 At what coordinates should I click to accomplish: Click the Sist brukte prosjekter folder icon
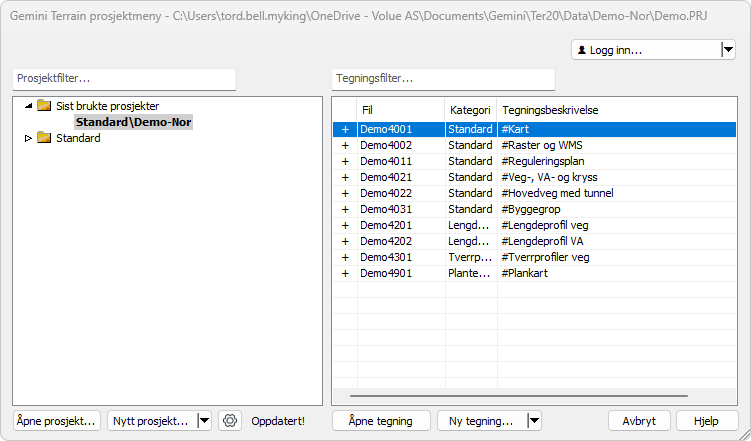tap(44, 106)
